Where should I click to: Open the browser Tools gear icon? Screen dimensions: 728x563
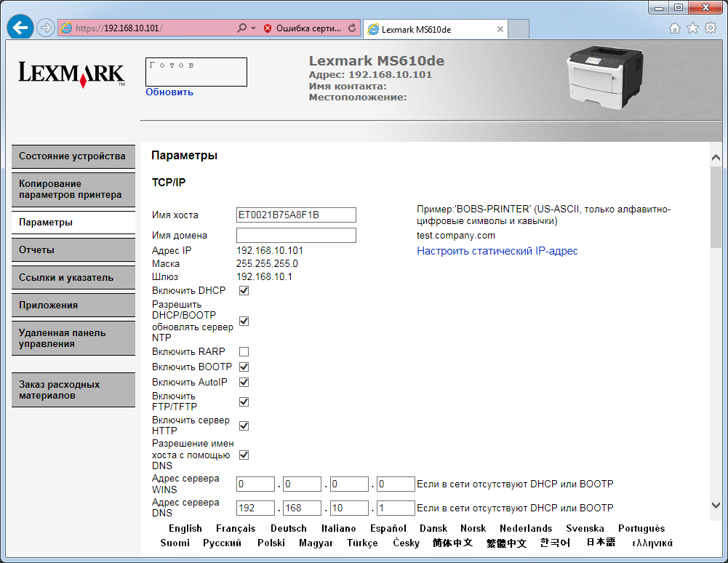711,28
